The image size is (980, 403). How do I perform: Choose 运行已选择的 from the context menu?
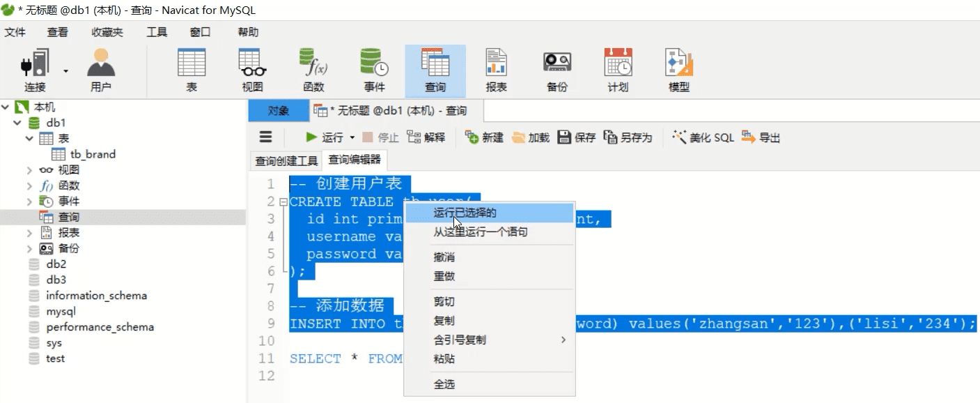pos(465,213)
